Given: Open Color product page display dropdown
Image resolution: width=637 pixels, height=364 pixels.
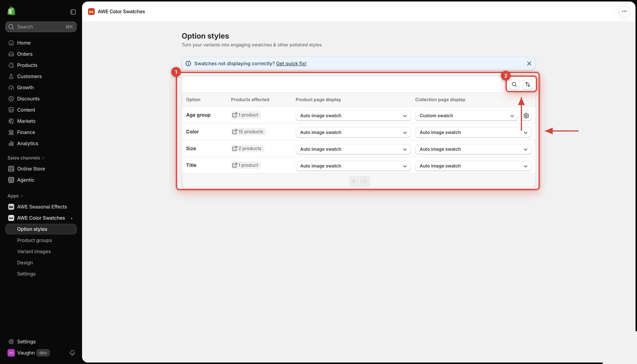Looking at the screenshot, I should [x=353, y=132].
